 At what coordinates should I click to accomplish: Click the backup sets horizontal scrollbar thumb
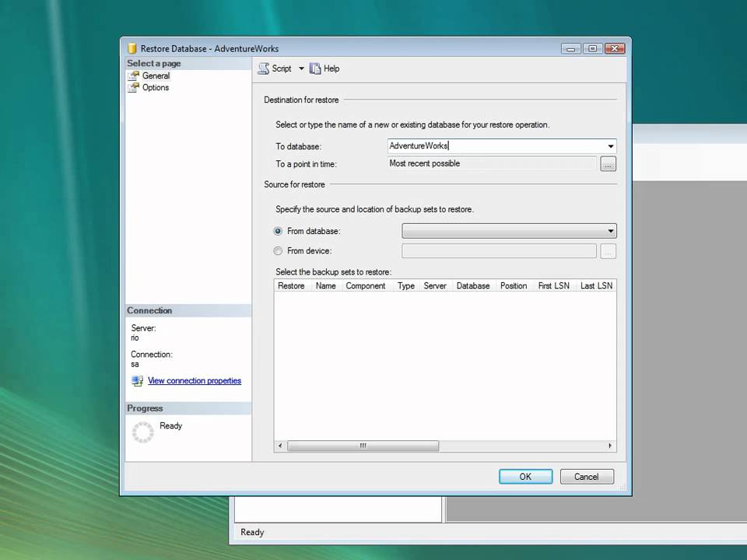363,446
